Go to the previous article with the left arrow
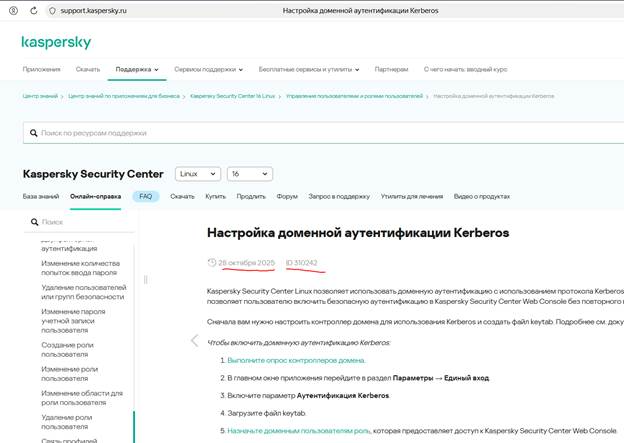 (195, 341)
